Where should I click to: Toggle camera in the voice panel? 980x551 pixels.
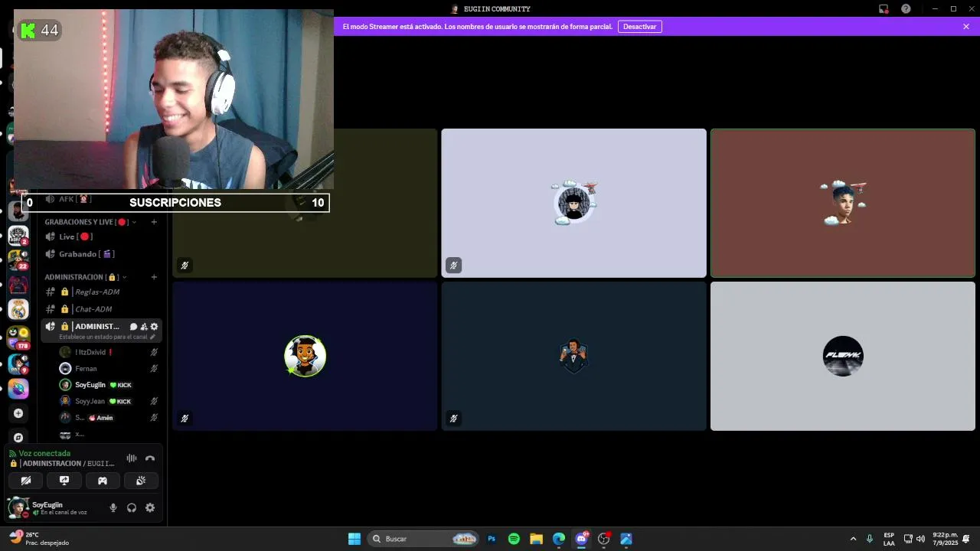click(x=26, y=481)
